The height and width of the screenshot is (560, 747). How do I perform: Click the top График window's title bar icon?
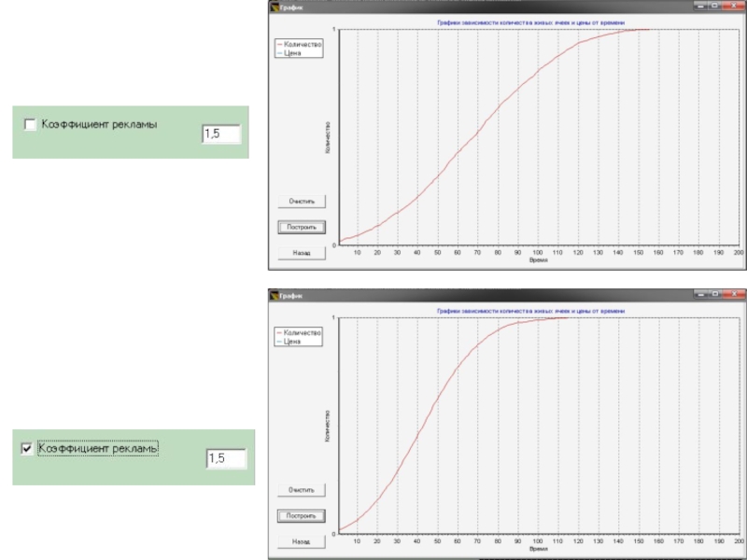275,7
